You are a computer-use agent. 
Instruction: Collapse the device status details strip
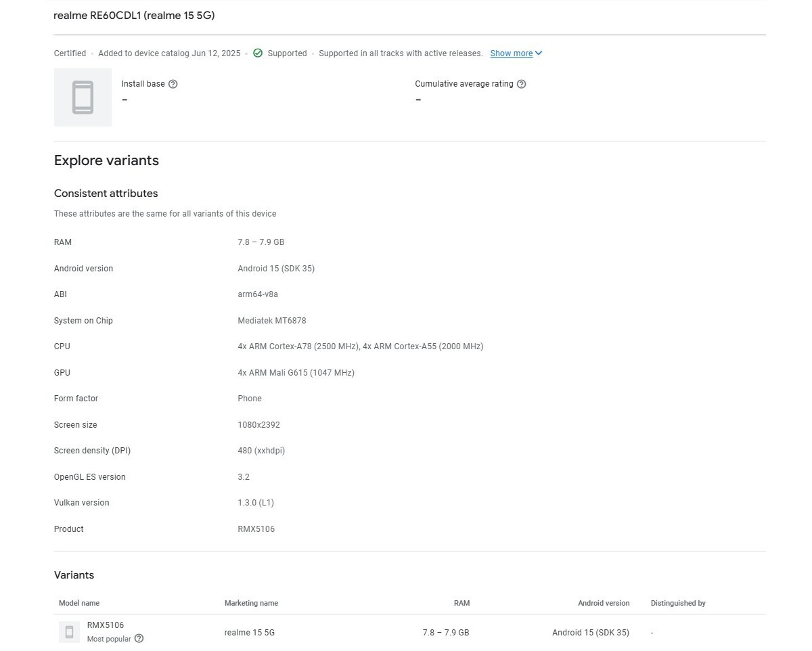tap(516, 53)
